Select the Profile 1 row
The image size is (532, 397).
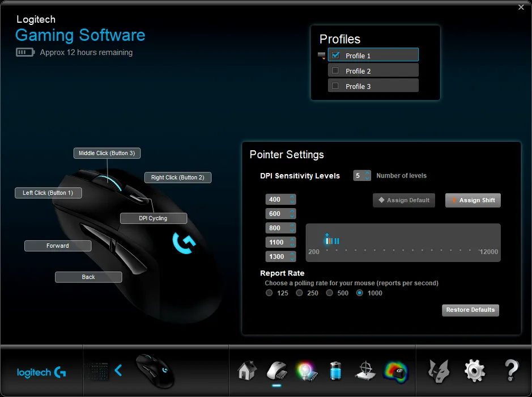(x=373, y=55)
